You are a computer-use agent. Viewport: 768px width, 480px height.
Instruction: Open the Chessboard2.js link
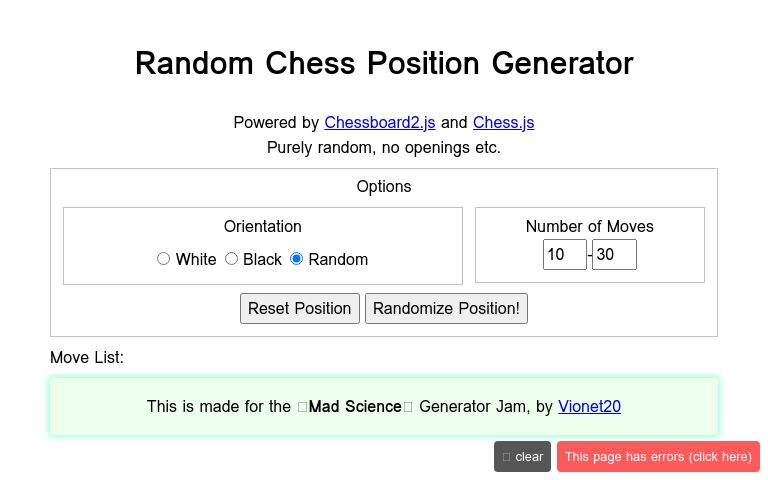(x=380, y=123)
